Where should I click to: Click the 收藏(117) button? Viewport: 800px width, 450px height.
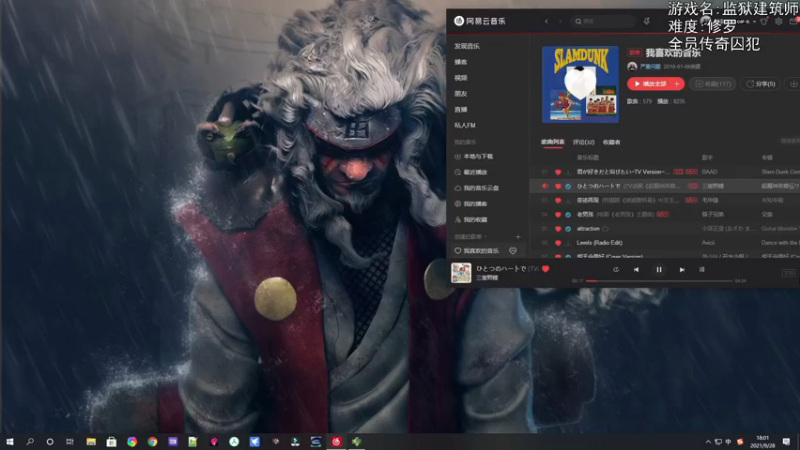coord(713,84)
